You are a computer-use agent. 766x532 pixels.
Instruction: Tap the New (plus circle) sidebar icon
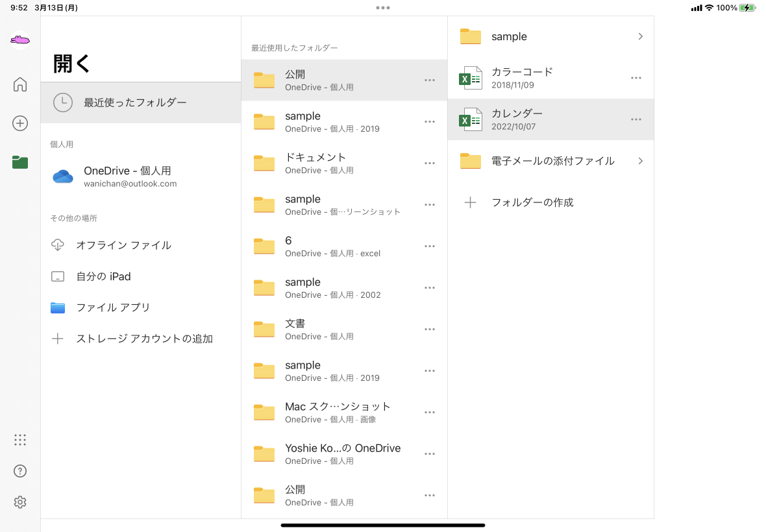[20, 123]
